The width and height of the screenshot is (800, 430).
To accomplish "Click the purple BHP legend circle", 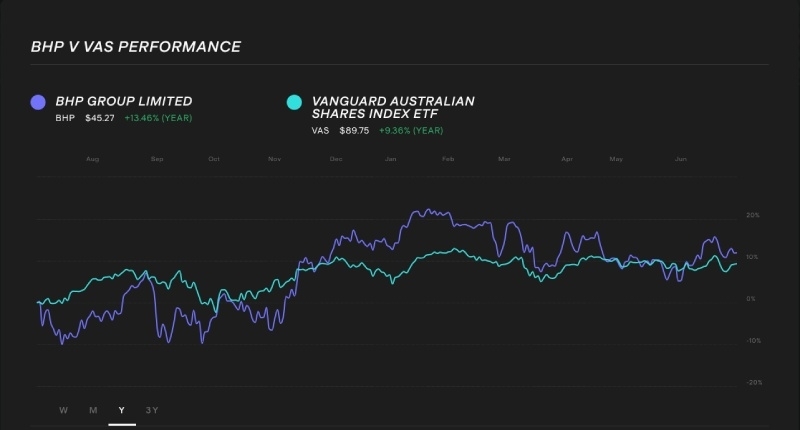I will (38, 102).
